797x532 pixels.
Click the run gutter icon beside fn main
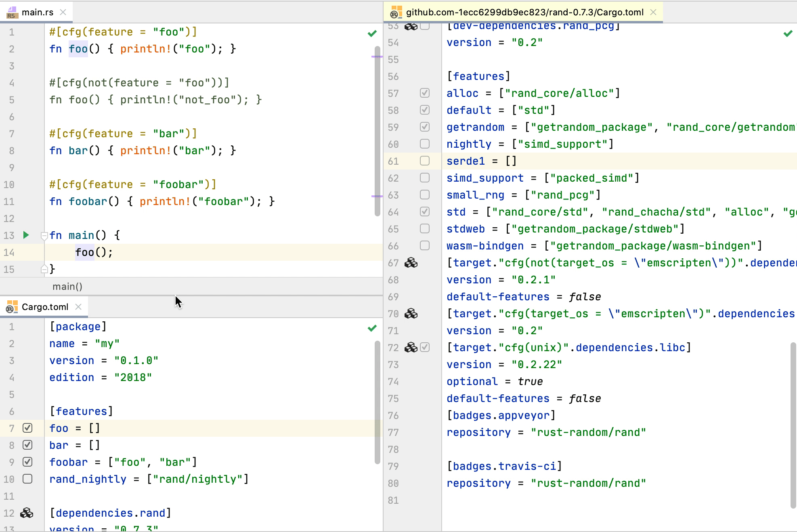pos(26,235)
